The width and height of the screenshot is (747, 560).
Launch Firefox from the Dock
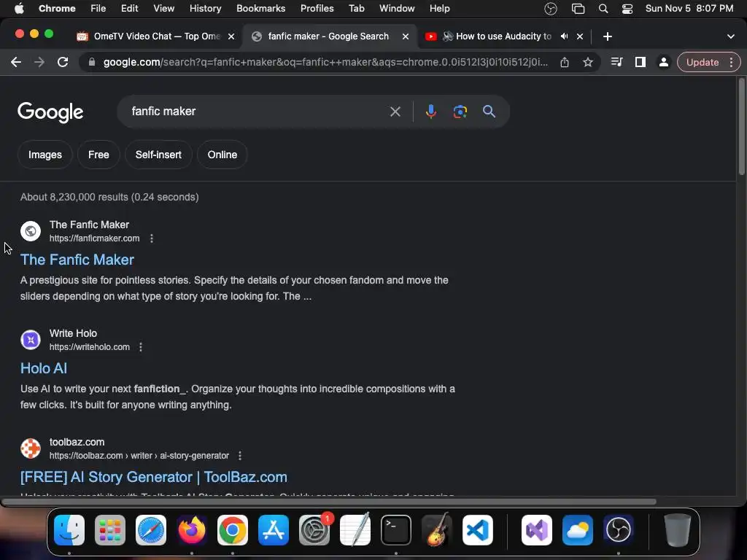point(192,530)
